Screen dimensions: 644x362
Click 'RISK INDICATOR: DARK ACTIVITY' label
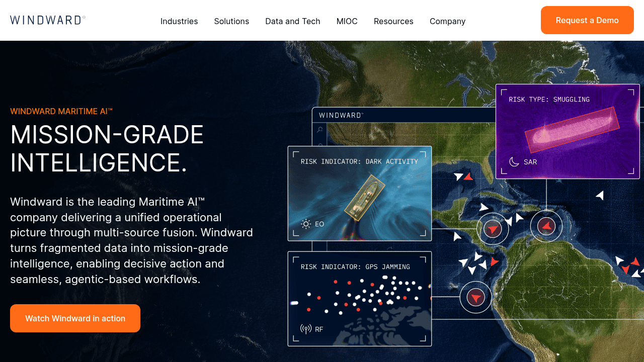click(x=359, y=161)
